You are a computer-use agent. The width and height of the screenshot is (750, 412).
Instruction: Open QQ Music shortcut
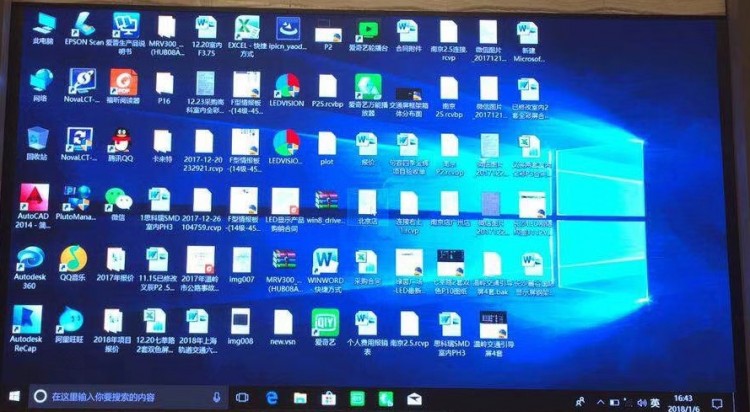pyautogui.click(x=72, y=259)
